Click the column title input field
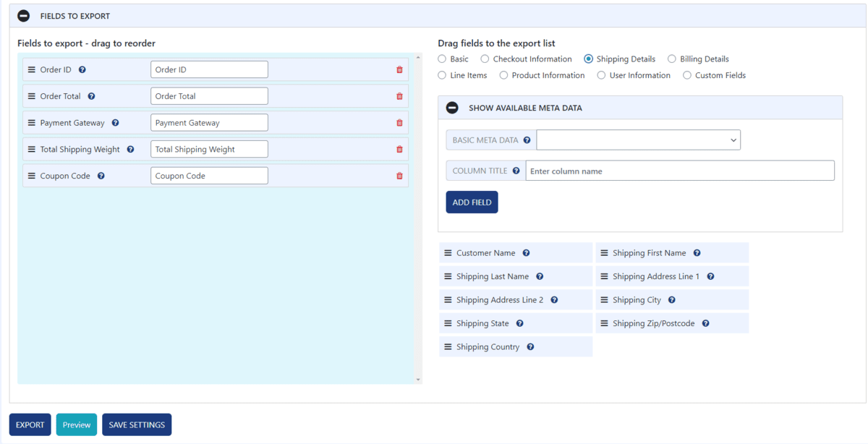This screenshot has height=444, width=868. [x=680, y=171]
